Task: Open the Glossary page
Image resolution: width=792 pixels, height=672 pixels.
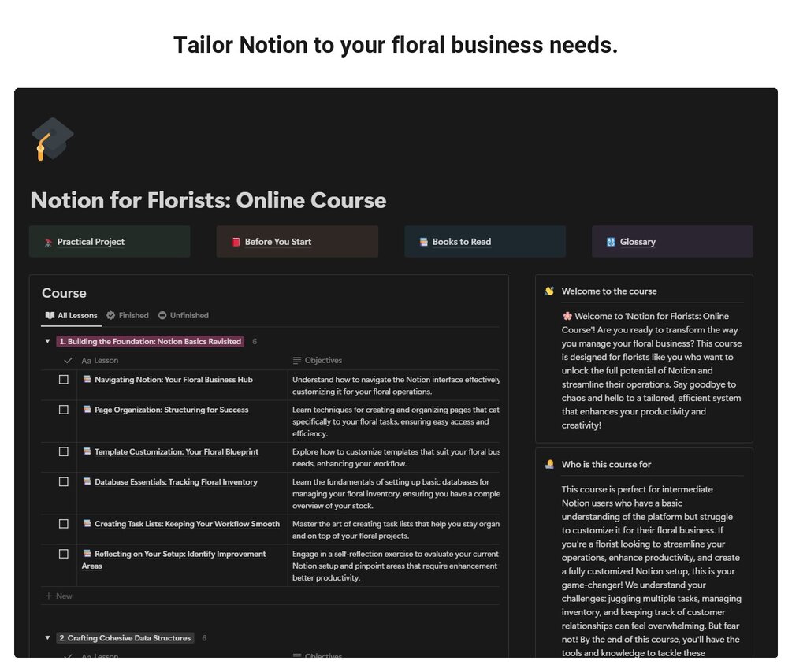Action: 672,242
